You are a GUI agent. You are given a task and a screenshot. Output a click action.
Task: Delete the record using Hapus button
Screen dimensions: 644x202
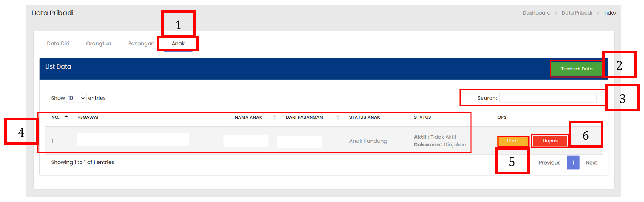click(x=550, y=141)
